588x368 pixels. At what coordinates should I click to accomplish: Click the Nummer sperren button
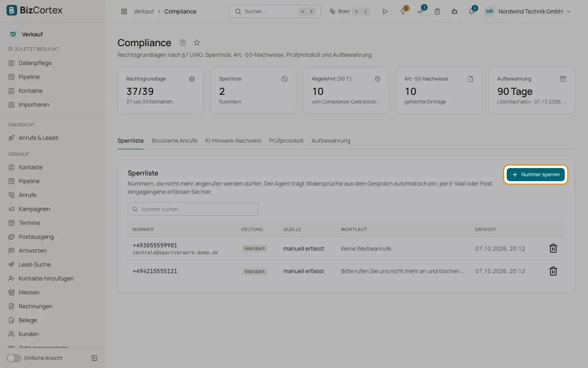click(x=536, y=175)
